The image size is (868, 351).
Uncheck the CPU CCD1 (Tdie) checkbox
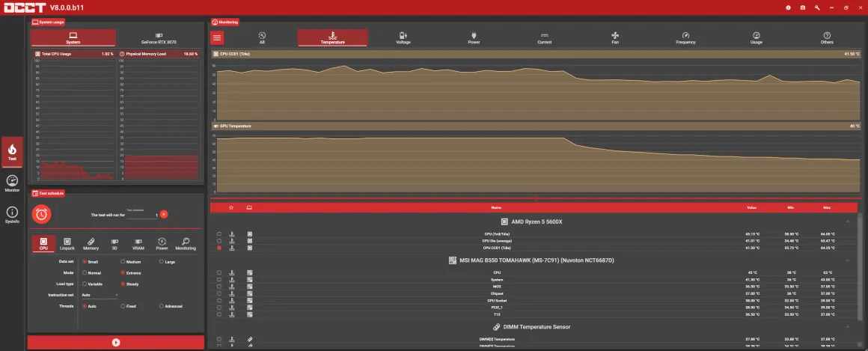(219, 248)
